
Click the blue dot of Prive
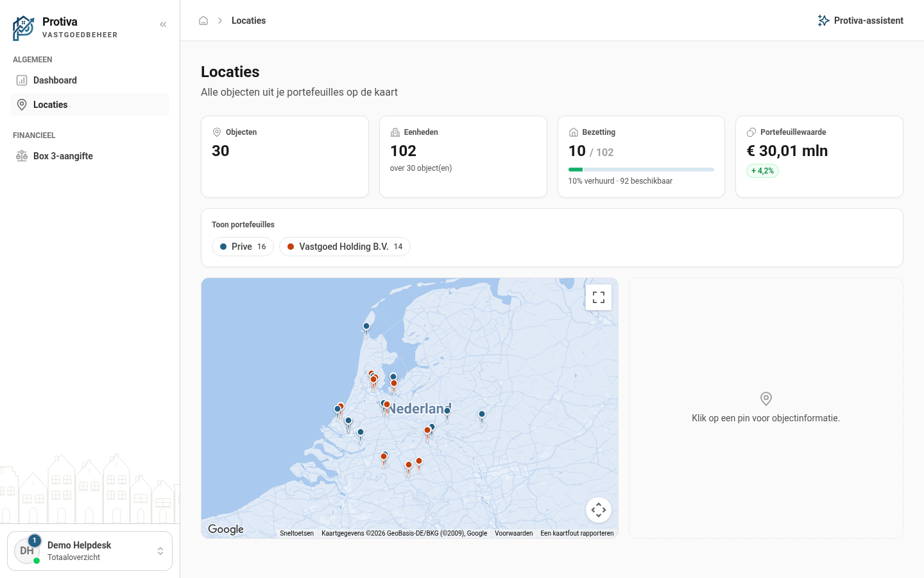pyautogui.click(x=223, y=247)
